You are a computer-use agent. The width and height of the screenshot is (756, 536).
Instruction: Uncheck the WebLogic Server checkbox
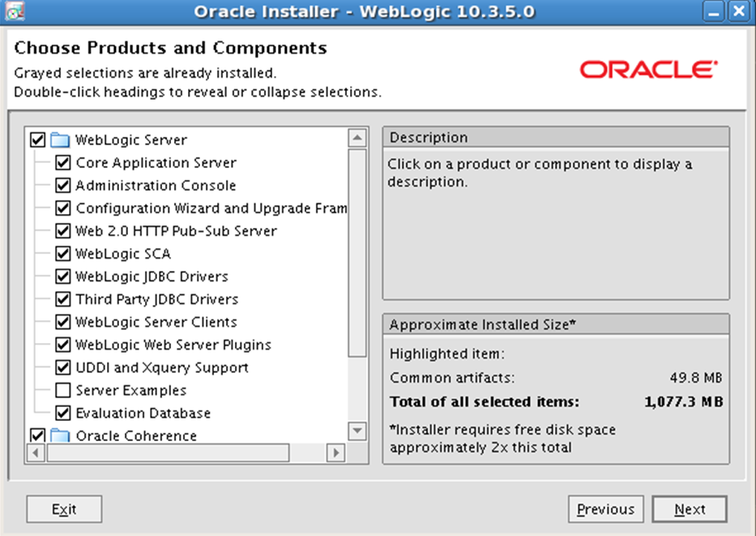point(37,140)
